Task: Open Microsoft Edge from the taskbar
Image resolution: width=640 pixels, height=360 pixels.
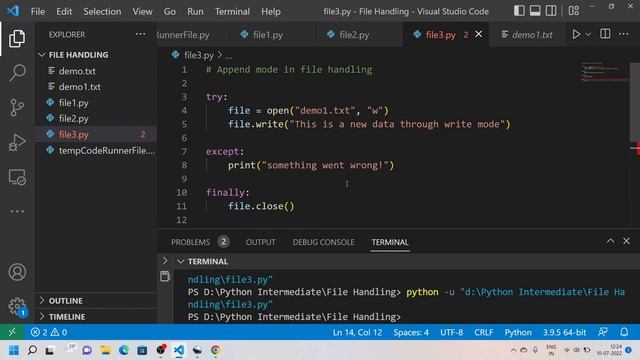Action: point(124,350)
